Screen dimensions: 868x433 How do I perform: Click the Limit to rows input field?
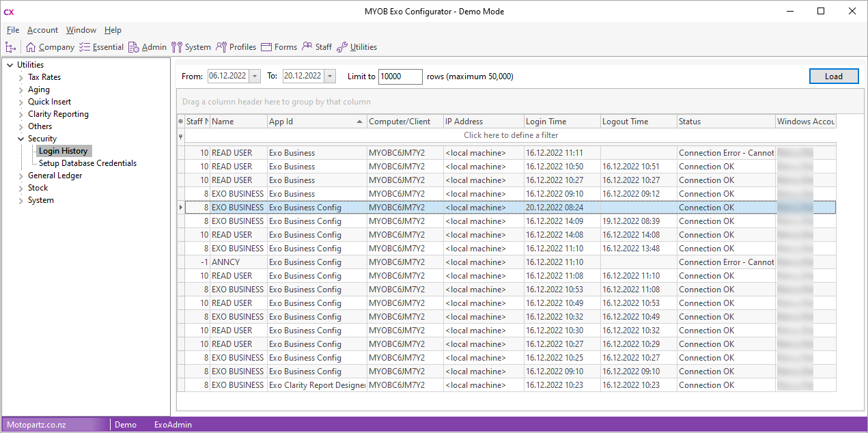(400, 76)
